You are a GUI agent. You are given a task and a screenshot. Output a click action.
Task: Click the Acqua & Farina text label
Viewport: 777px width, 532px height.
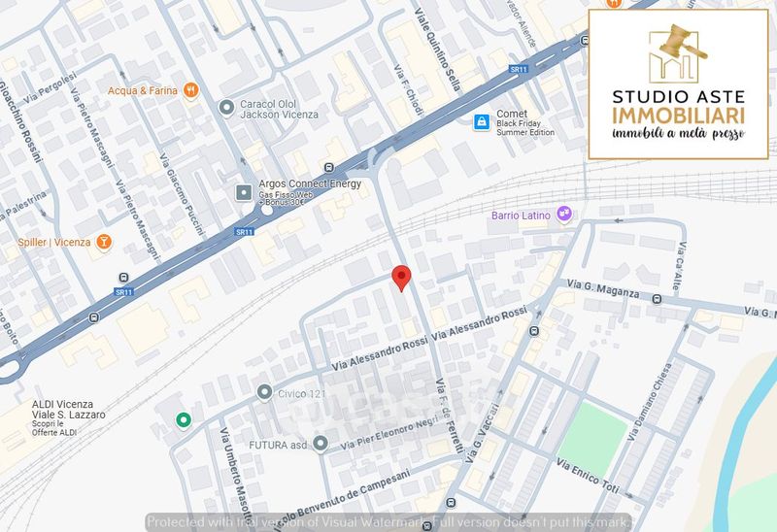click(143, 90)
